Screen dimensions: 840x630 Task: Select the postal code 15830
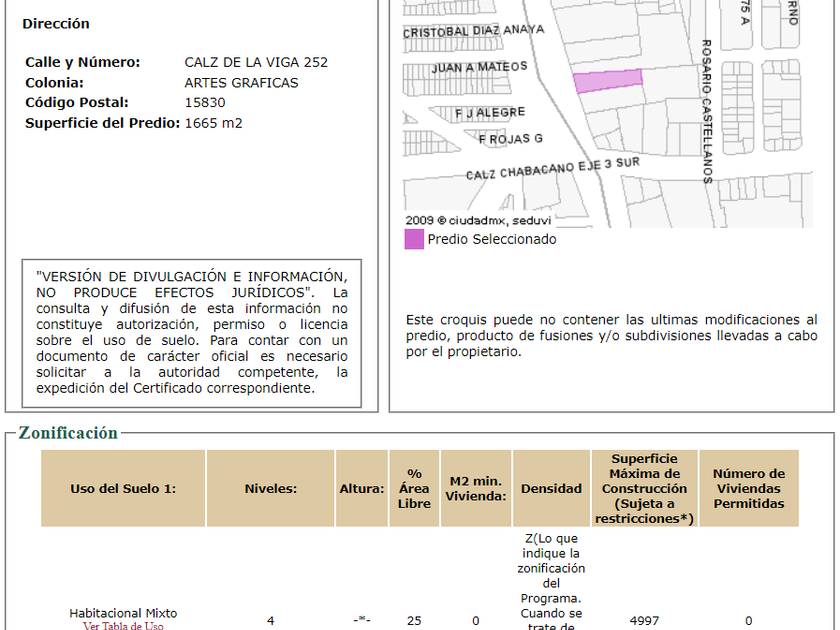coord(205,103)
